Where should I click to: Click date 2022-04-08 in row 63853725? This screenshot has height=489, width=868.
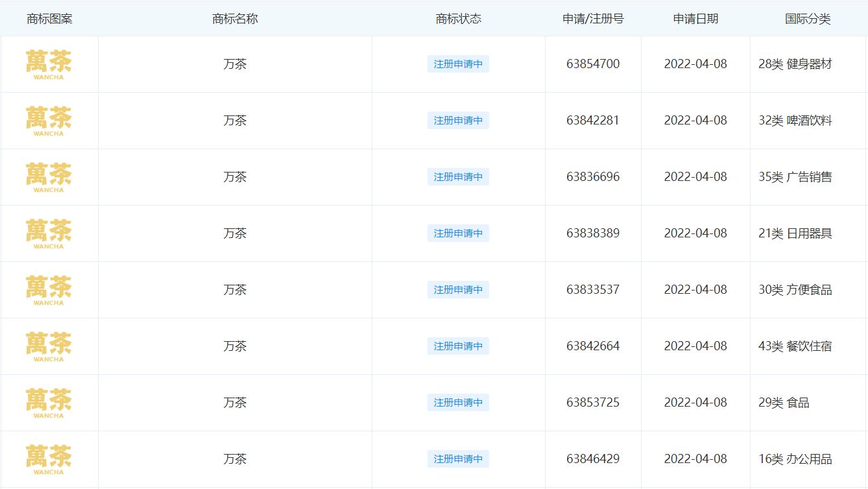coord(695,403)
